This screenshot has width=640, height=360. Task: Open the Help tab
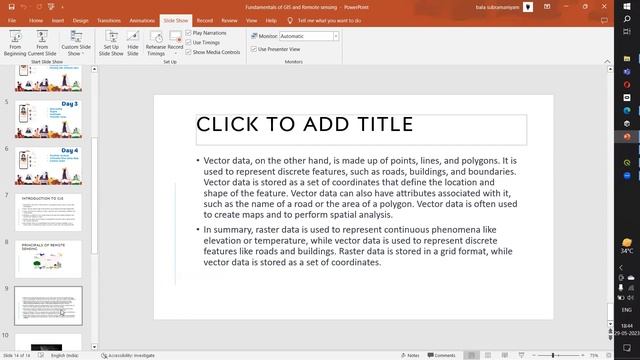(271, 20)
